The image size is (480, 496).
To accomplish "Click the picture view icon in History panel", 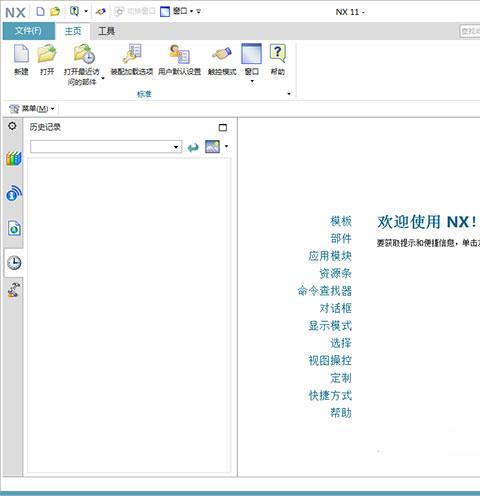I will 212,146.
